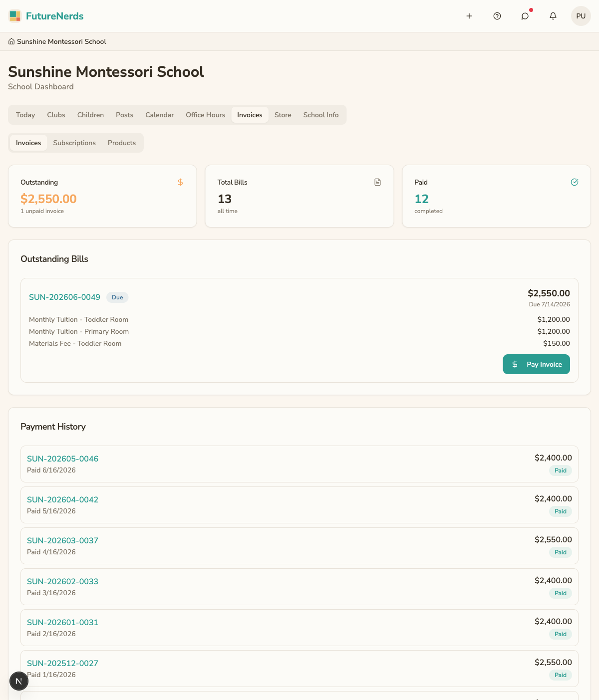Viewport: 599px width, 700px height.
Task: Click the home breadcrumb icon
Action: coord(11,41)
